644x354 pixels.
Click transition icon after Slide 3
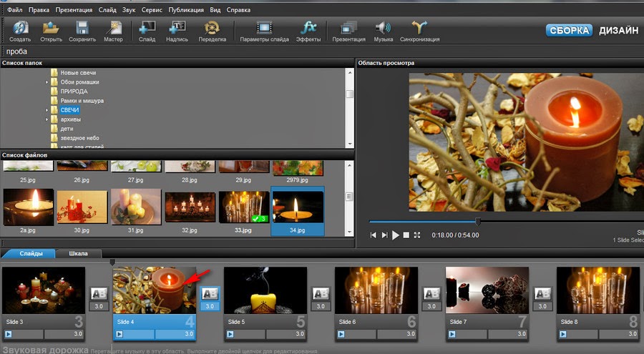pyautogui.click(x=99, y=294)
